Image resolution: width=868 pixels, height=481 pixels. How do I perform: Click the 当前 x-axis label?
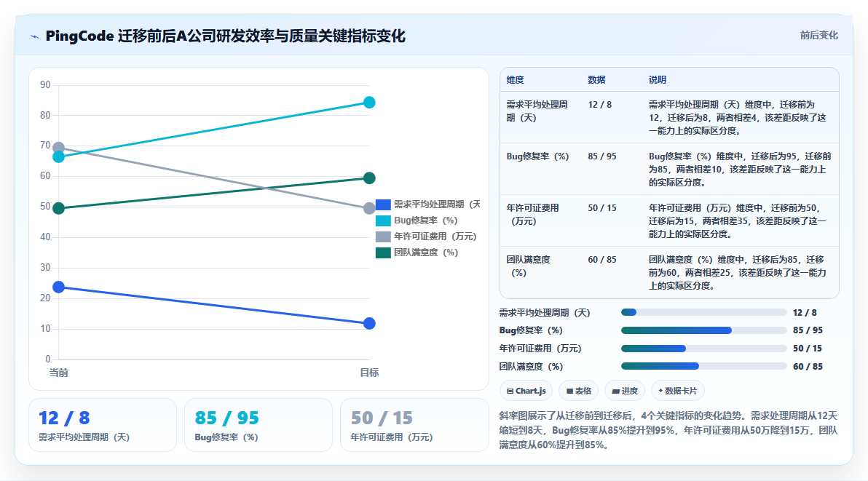(59, 373)
